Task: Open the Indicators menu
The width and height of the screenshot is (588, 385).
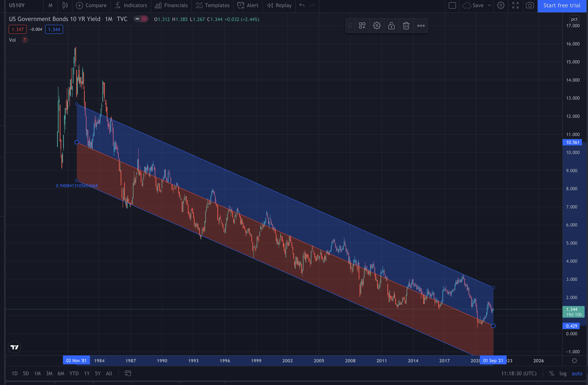Action: (x=131, y=5)
